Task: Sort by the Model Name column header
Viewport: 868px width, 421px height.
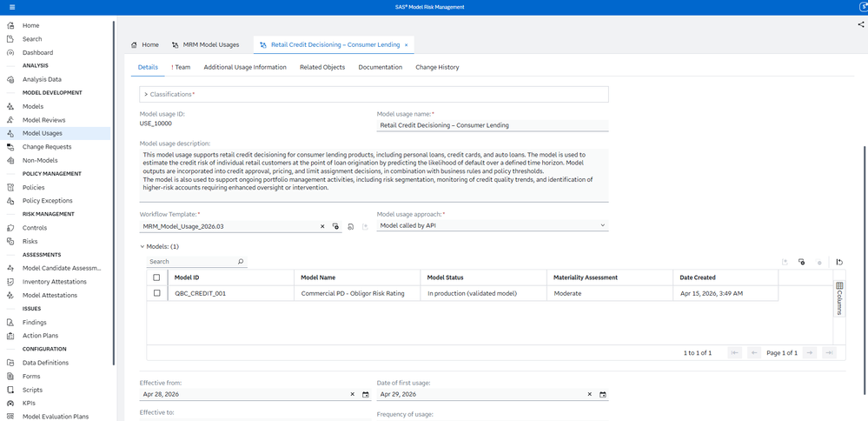Action: pos(357,277)
